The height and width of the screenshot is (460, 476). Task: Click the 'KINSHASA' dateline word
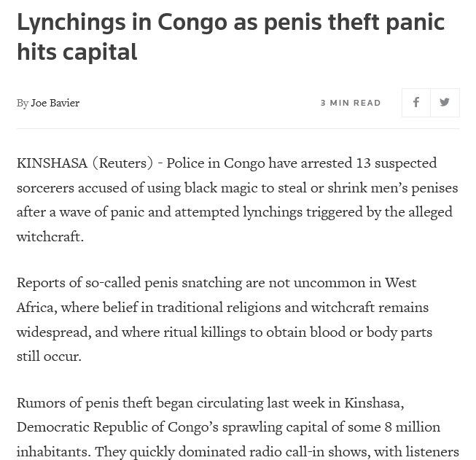click(52, 163)
